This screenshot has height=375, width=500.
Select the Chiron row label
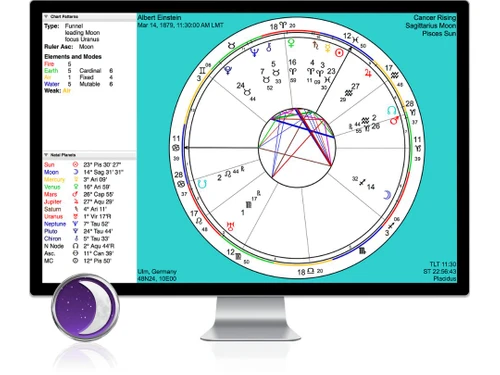pyautogui.click(x=53, y=238)
